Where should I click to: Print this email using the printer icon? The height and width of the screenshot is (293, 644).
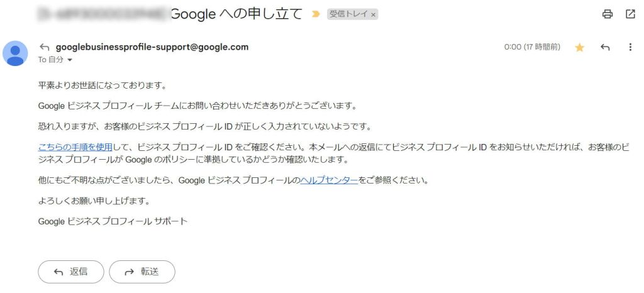608,14
